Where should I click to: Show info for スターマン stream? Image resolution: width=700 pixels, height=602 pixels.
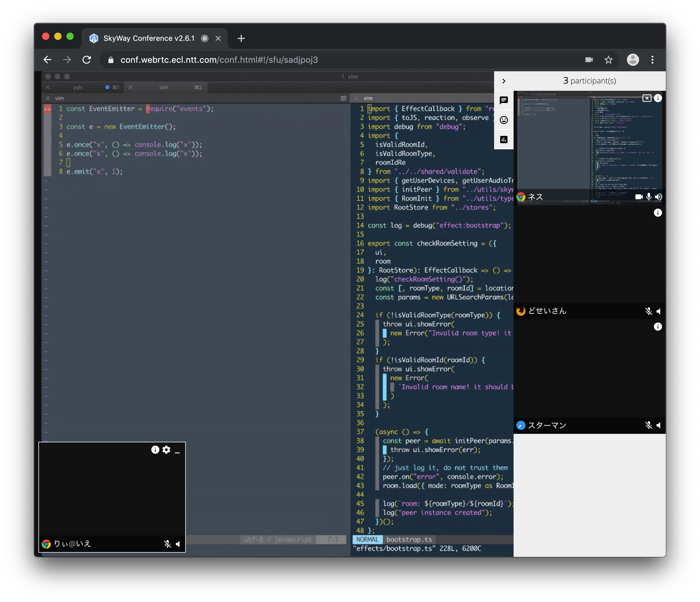point(658,327)
